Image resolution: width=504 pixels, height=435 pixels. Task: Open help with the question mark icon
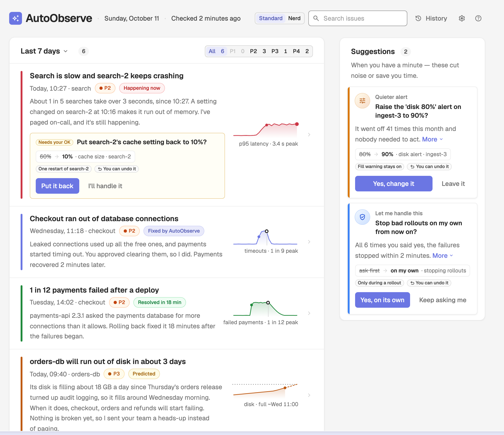pyautogui.click(x=478, y=19)
